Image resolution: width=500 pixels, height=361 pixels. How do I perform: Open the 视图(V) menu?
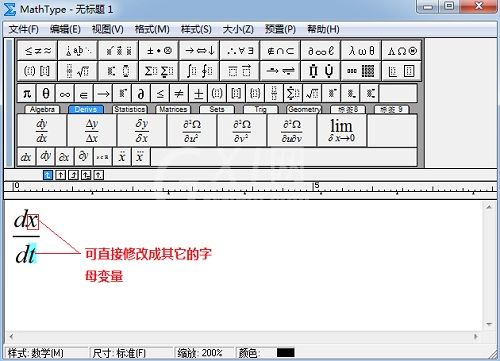(107, 29)
